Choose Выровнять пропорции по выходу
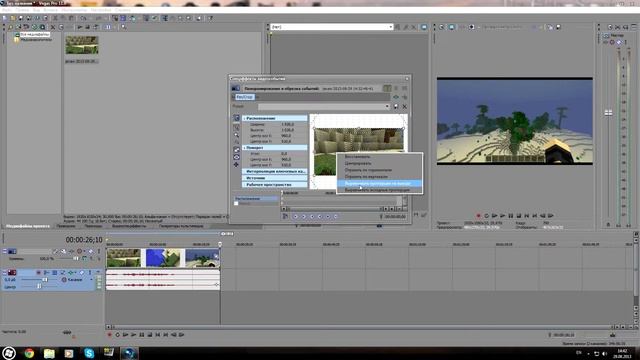The image size is (640, 360). click(x=380, y=184)
